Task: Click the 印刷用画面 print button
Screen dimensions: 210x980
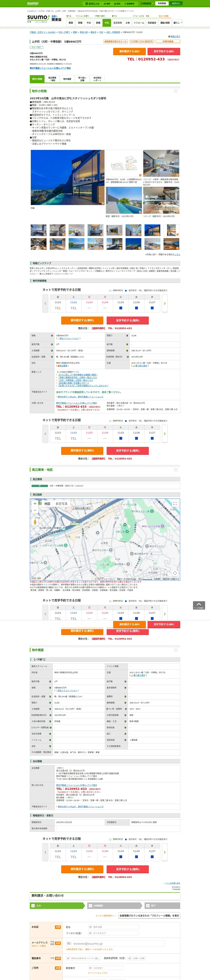Action: point(168,41)
